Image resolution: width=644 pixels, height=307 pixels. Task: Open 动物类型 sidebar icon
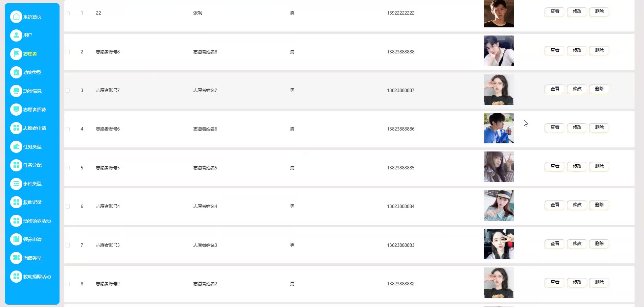16,72
